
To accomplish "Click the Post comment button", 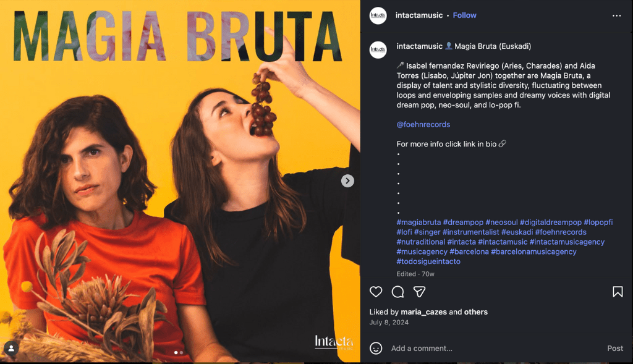I will [615, 349].
